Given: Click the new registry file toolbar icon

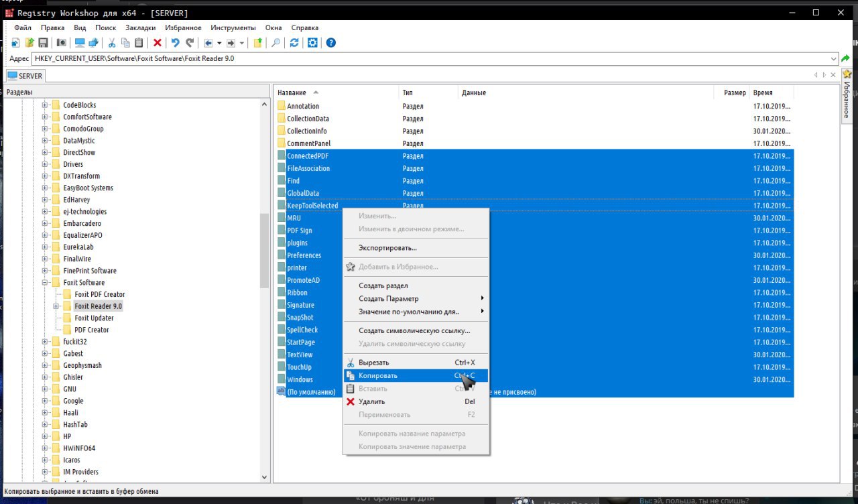Looking at the screenshot, I should (15, 43).
